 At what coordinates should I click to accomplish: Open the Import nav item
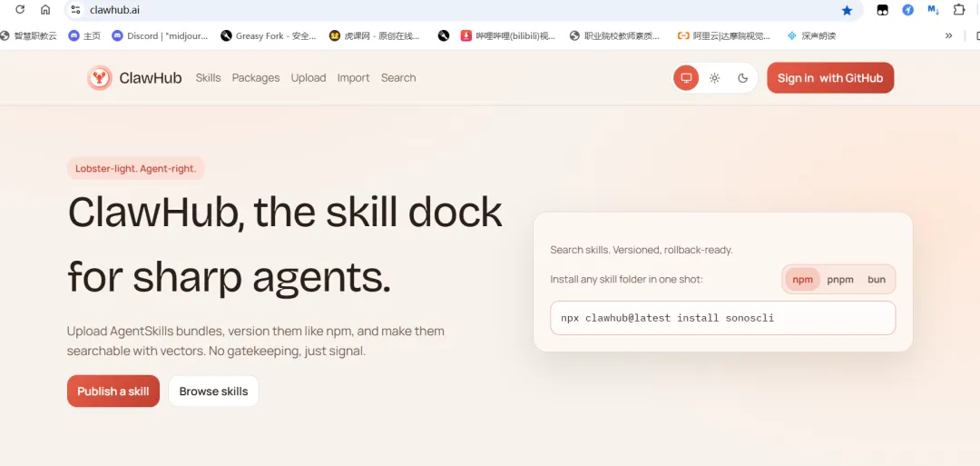354,77
